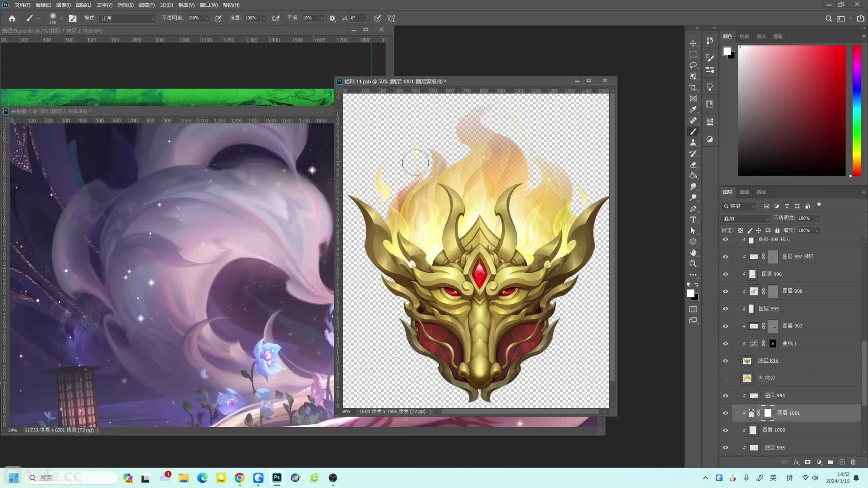Expand flow 流量 dropdown arrow
Image resolution: width=868 pixels, height=488 pixels.
264,18
